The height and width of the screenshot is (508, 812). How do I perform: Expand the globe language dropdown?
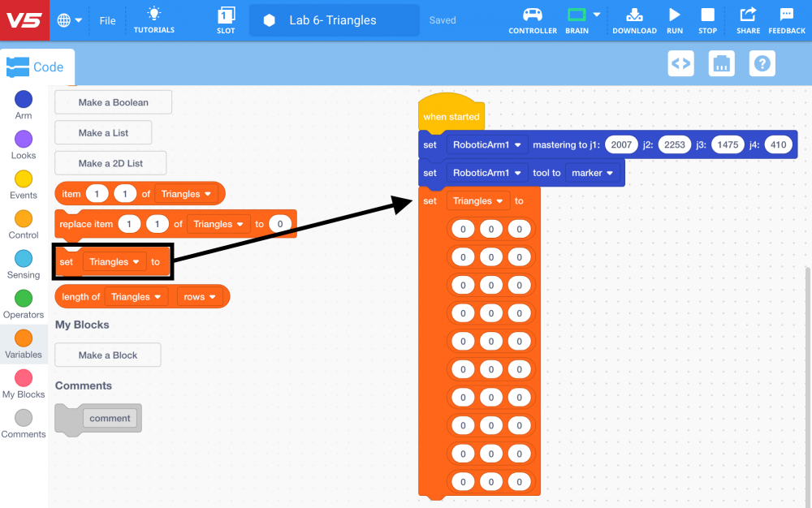pyautogui.click(x=71, y=20)
